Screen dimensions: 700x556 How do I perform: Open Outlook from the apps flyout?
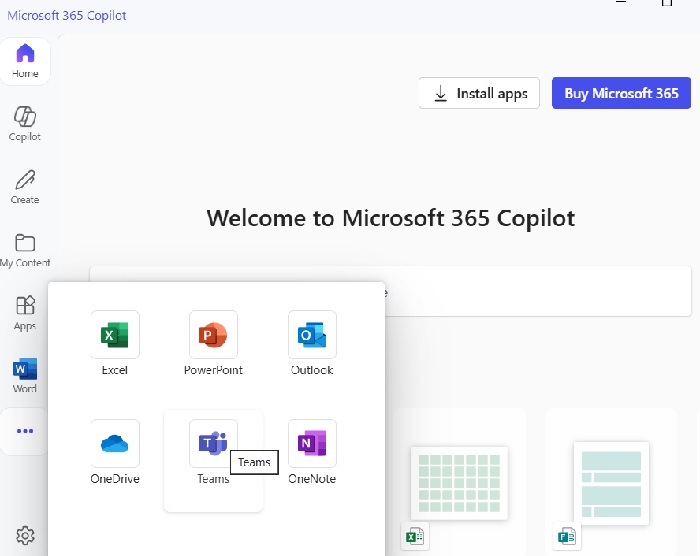click(x=312, y=343)
